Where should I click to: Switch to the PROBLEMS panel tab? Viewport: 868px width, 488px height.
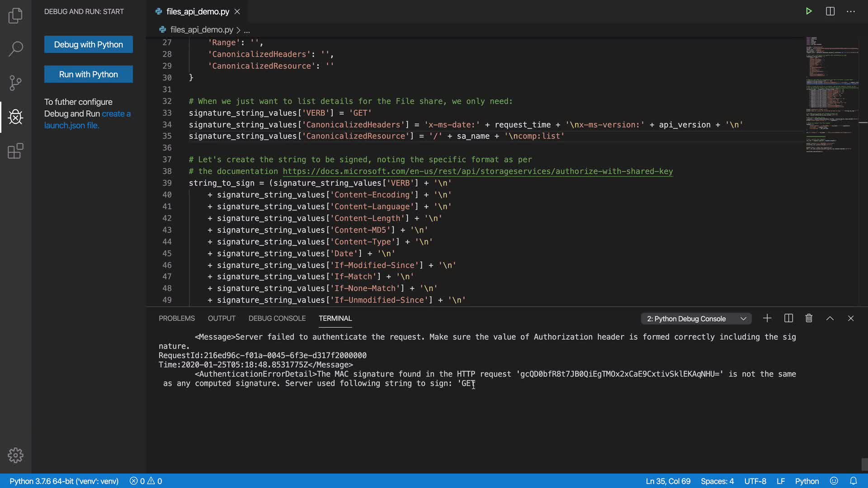click(176, 319)
